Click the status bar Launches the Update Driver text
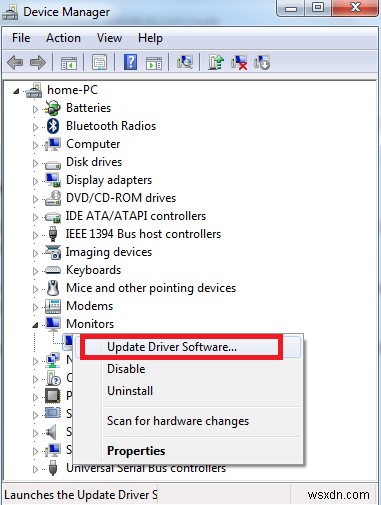This screenshot has width=381, height=505. (x=81, y=495)
